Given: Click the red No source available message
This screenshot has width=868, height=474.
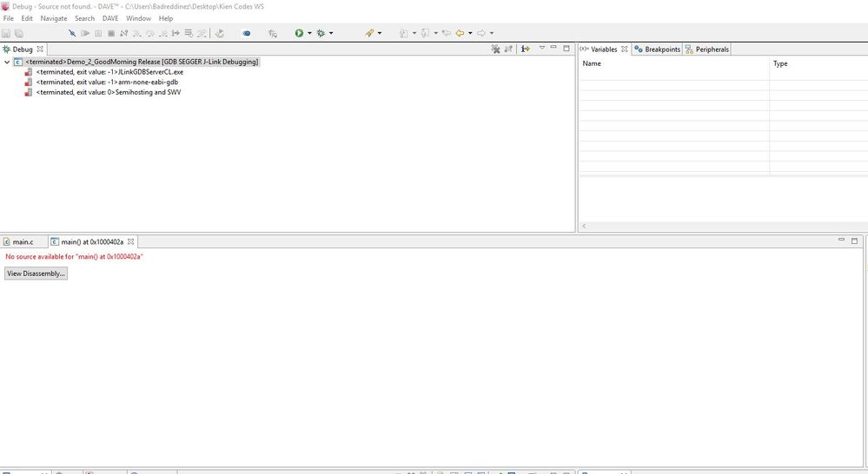Looking at the screenshot, I should (x=74, y=257).
